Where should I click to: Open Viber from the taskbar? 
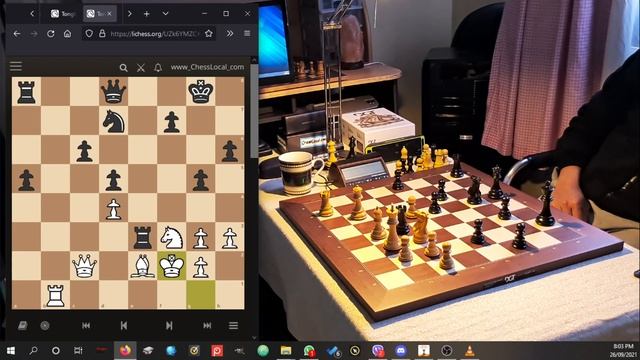tap(378, 351)
